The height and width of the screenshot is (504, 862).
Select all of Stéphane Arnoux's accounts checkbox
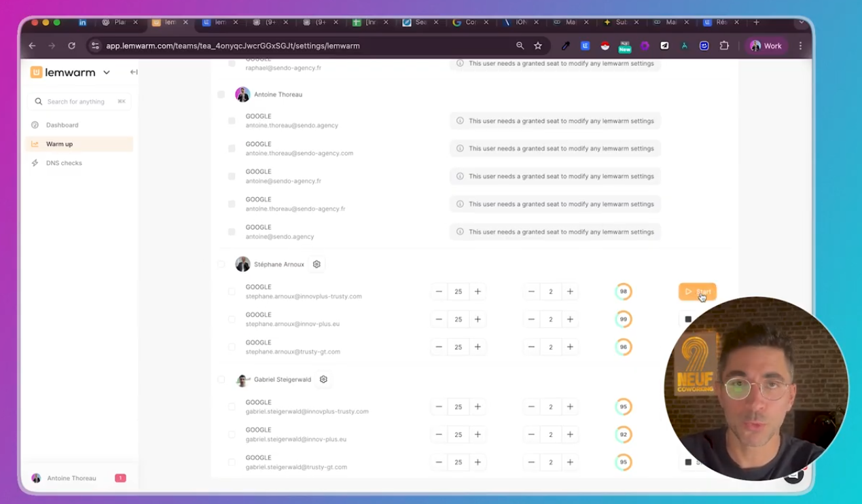[221, 264]
